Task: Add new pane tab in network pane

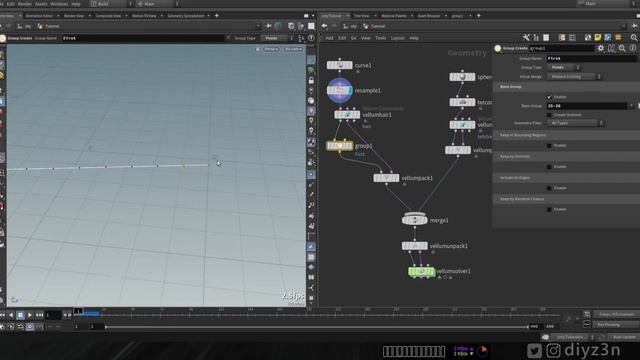Action: coord(478,16)
